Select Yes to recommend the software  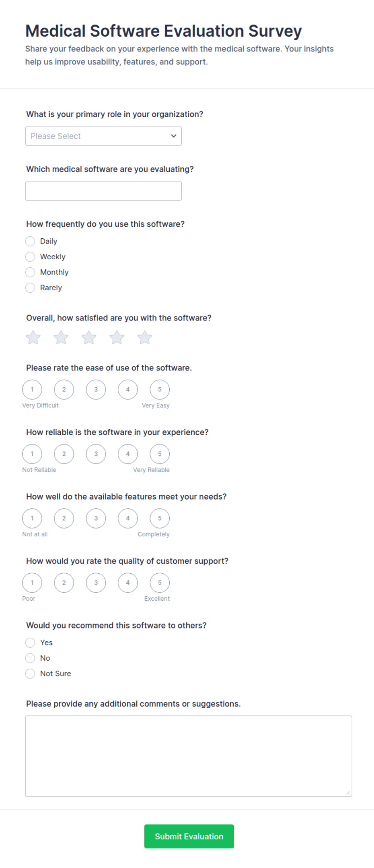coord(30,643)
